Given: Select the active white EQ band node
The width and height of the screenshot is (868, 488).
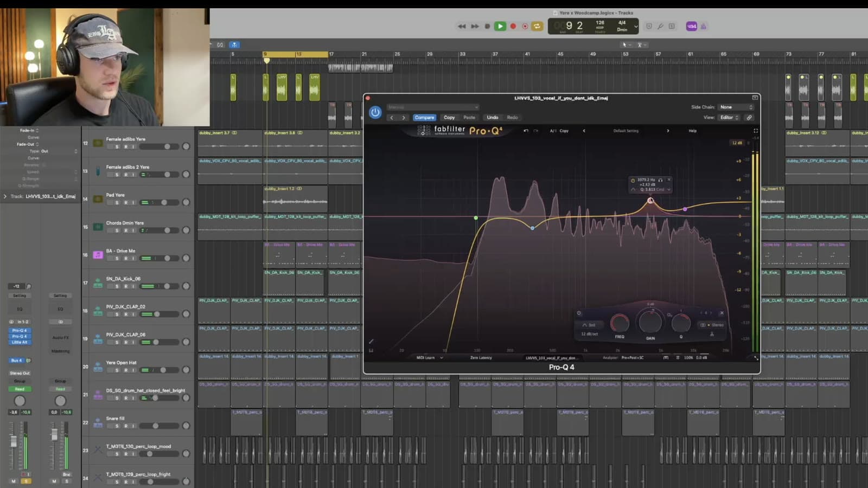Looking at the screenshot, I should pyautogui.click(x=650, y=201).
